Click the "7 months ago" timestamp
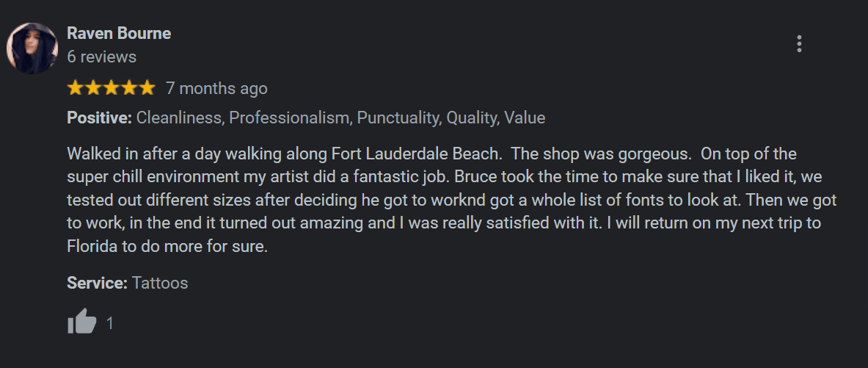868x368 pixels. click(x=216, y=89)
